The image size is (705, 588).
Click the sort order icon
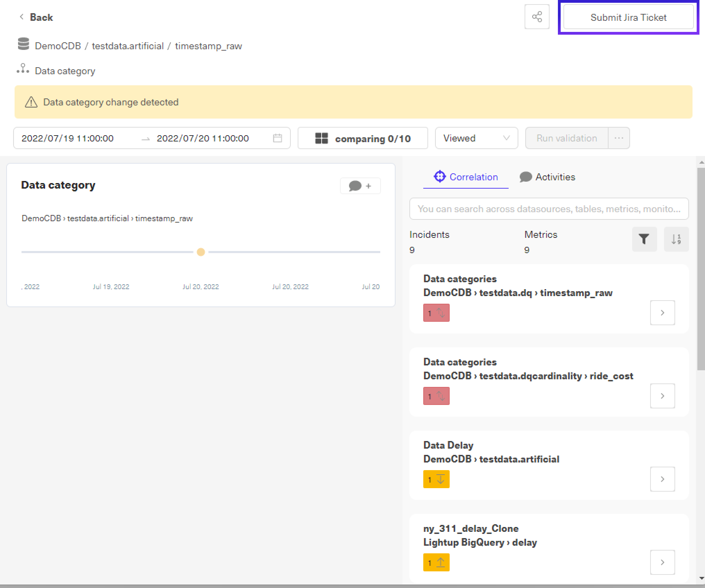click(x=676, y=239)
